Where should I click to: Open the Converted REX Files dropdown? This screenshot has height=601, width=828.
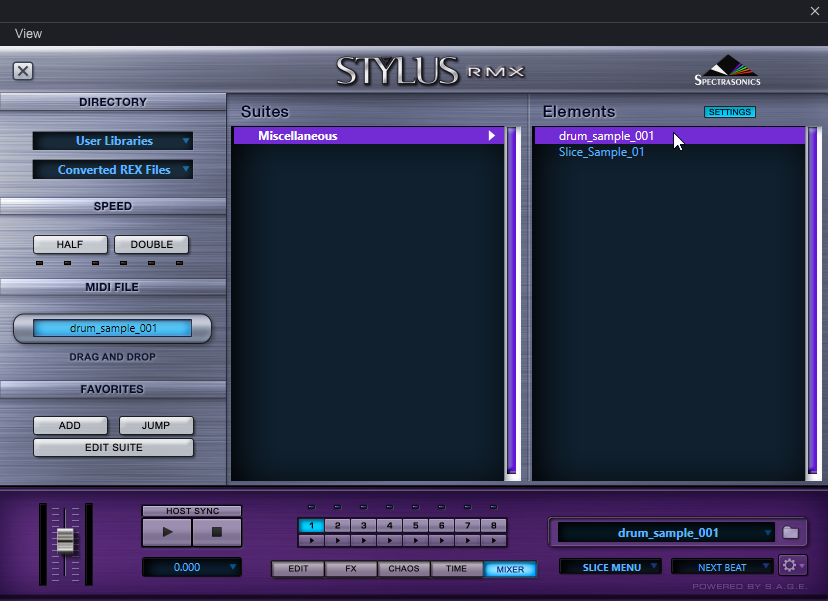(112, 170)
